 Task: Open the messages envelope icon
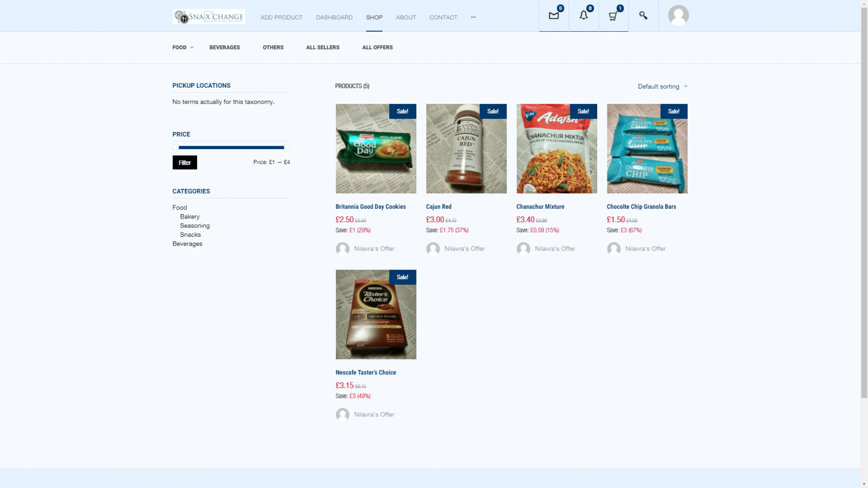[554, 16]
